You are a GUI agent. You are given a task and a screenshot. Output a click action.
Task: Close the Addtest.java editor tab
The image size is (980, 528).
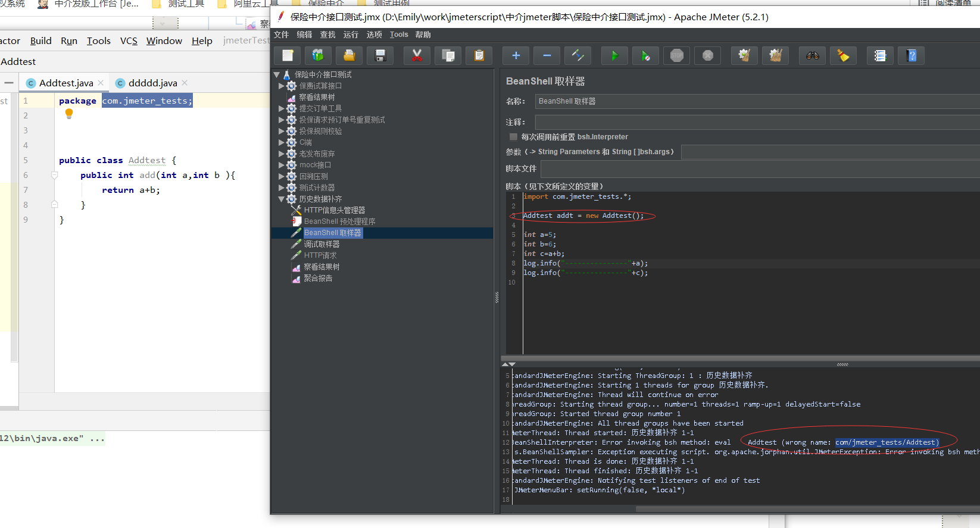101,83
